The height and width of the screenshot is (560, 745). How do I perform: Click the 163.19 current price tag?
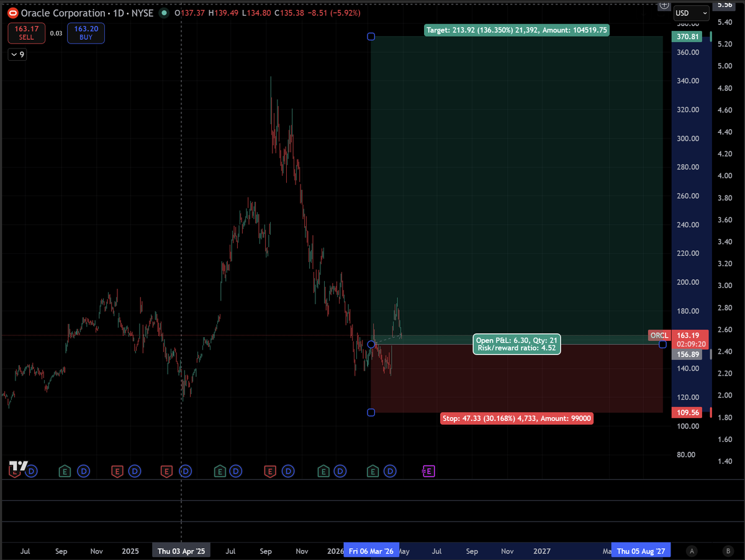(x=688, y=335)
